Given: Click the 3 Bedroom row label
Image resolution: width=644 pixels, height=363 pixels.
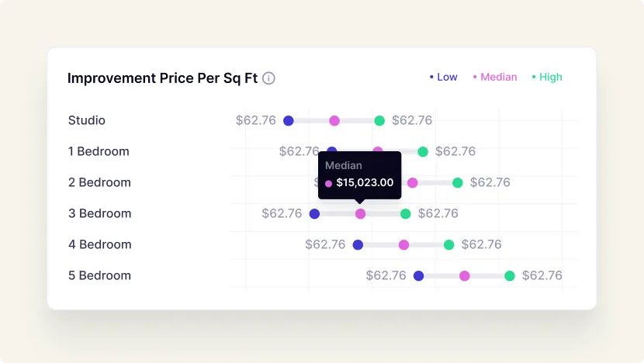Looking at the screenshot, I should (100, 213).
